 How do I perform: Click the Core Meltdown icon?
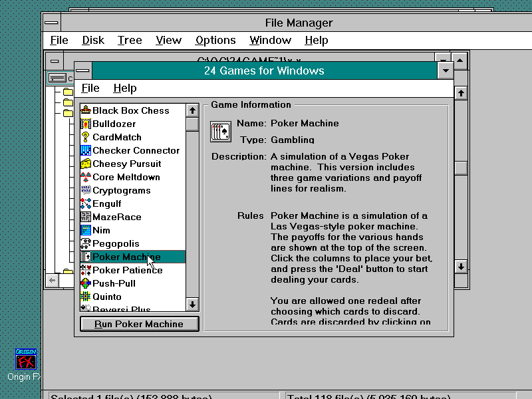pyautogui.click(x=86, y=177)
